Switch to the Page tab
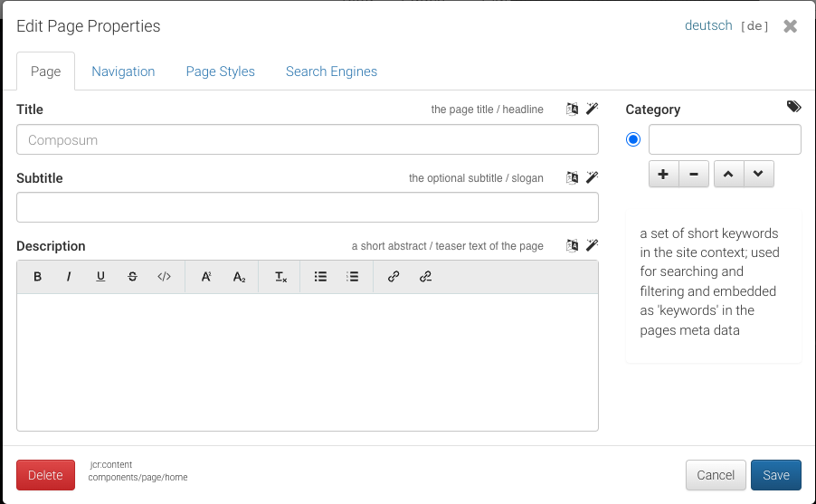This screenshot has height=504, width=816. point(46,71)
